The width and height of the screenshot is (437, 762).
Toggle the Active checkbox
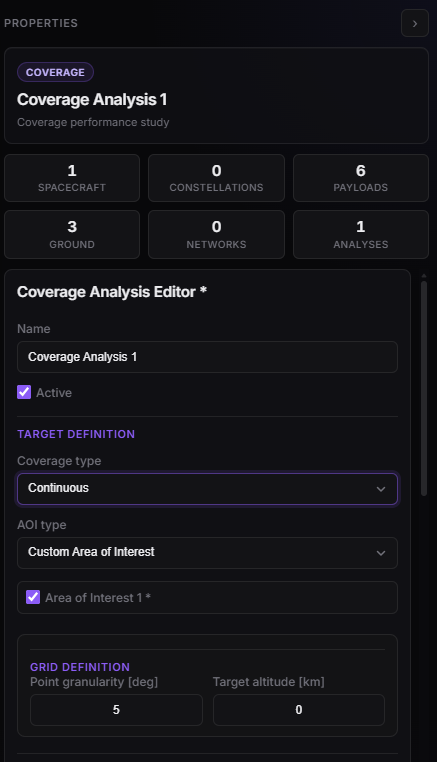coord(24,392)
